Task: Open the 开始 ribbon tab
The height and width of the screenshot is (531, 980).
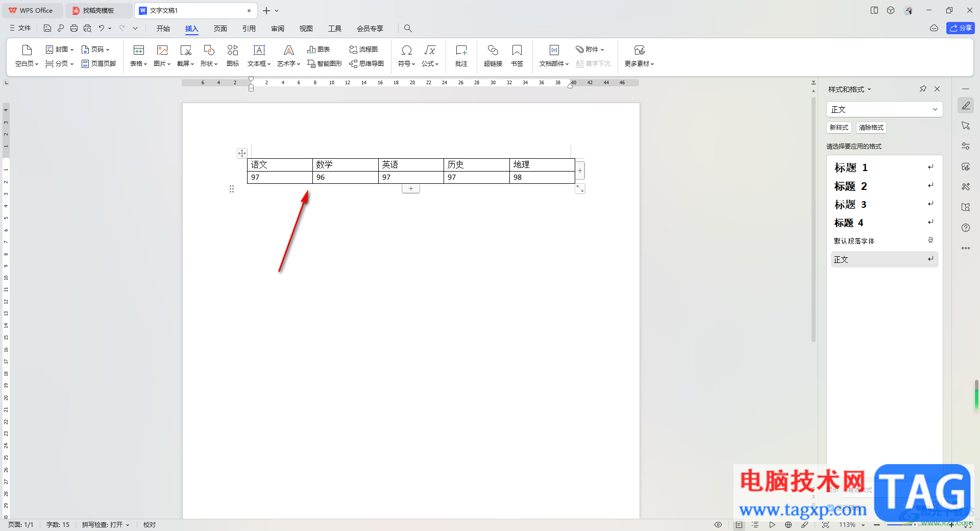Action: [163, 29]
